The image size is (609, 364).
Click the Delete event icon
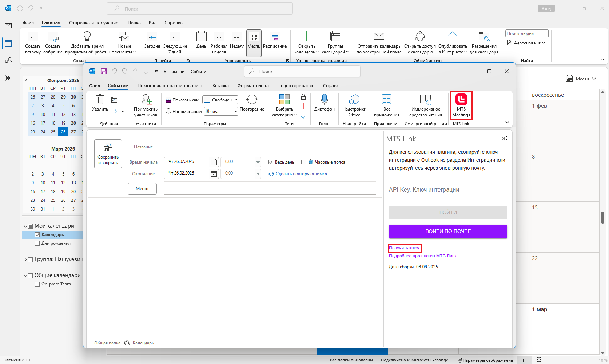(100, 100)
